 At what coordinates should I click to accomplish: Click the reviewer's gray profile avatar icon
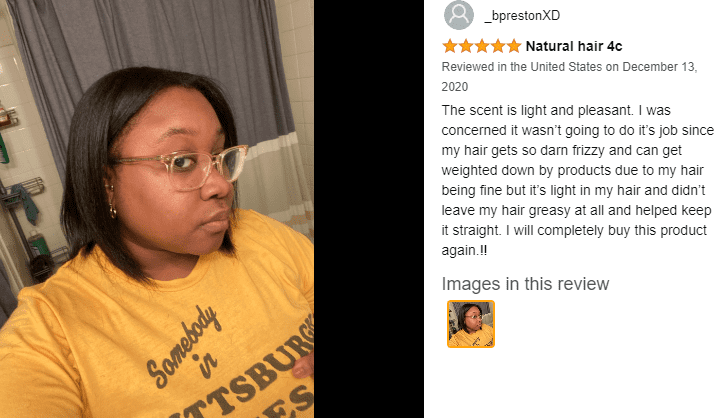pos(459,15)
